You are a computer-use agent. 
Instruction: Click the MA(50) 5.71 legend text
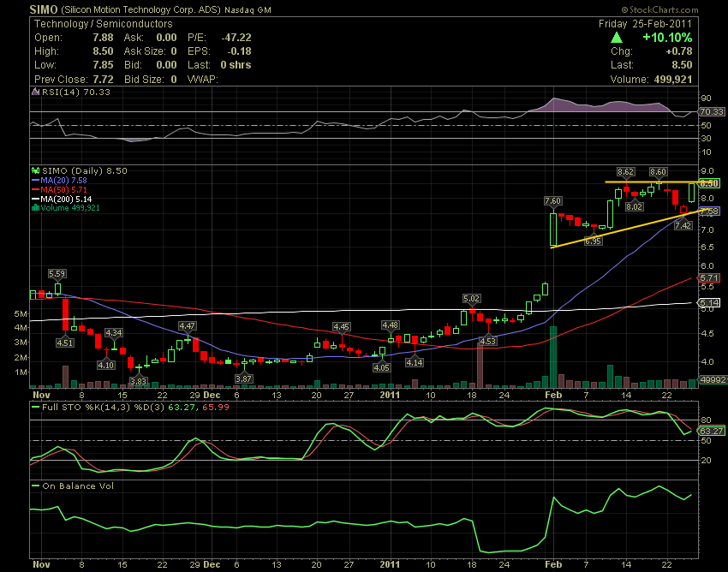point(63,189)
